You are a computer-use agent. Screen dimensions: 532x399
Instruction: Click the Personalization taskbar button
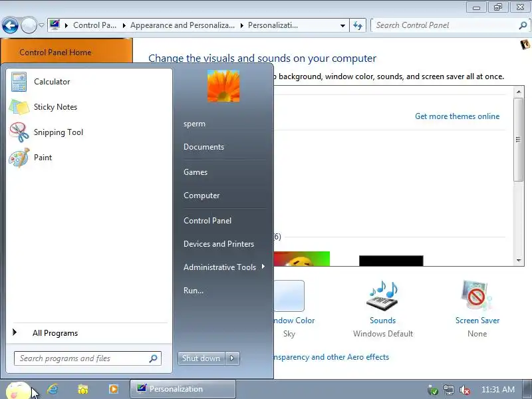click(182, 389)
